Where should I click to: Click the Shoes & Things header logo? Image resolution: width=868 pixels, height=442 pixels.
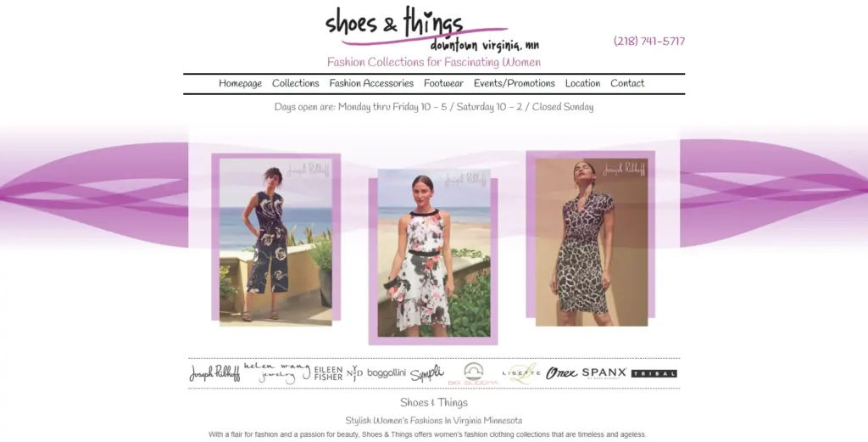tap(432, 29)
